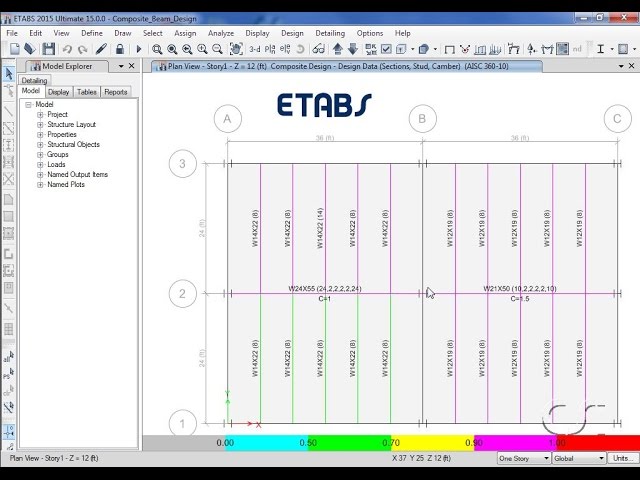Open the One Story dropdown in status bar

click(524, 458)
